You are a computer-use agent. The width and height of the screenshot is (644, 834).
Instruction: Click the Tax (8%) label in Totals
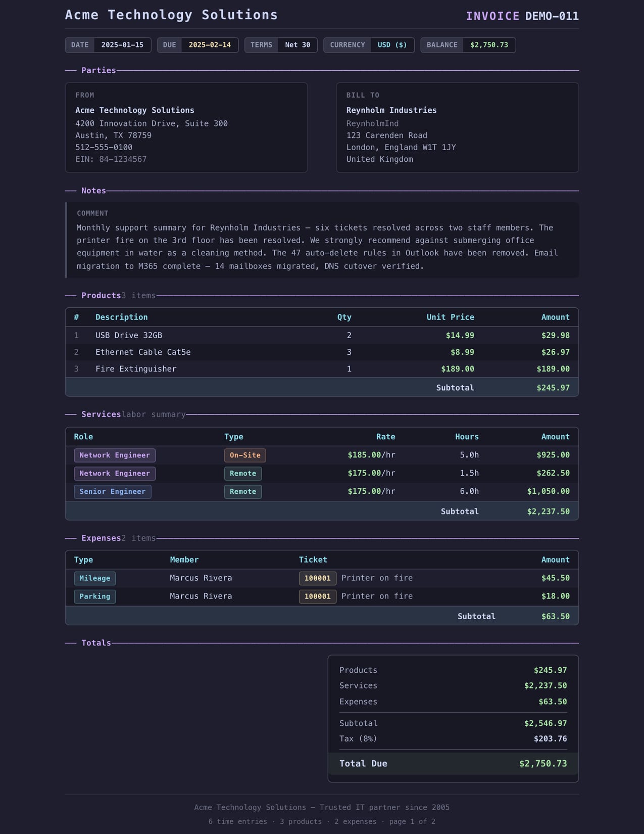pyautogui.click(x=358, y=739)
